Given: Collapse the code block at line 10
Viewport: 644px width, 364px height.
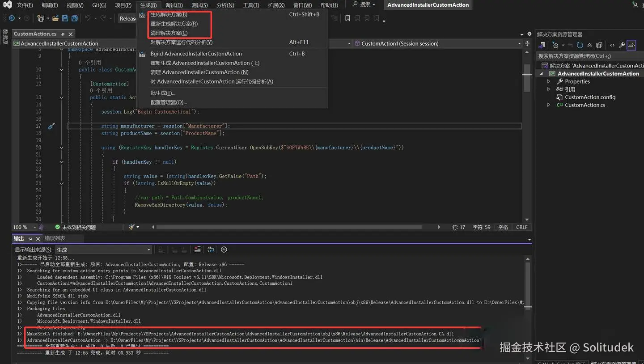Looking at the screenshot, I should tap(61, 70).
